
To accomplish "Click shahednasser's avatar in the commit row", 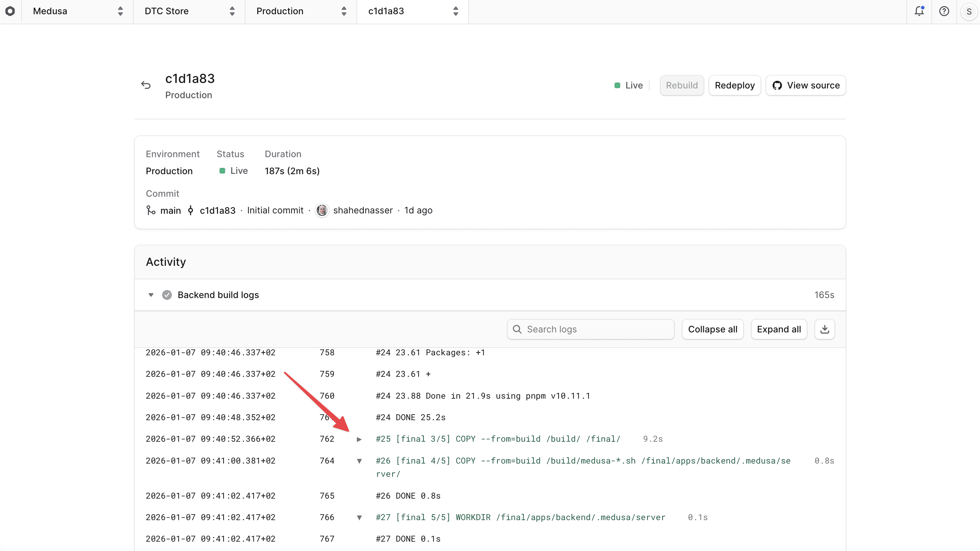I will [322, 210].
